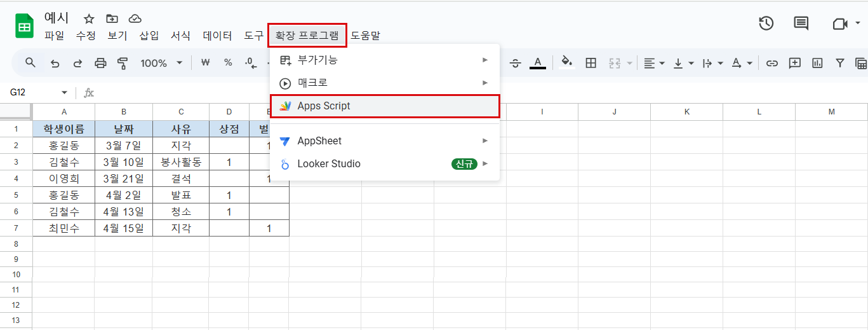Image resolution: width=868 pixels, height=330 pixels.
Task: Select the 상점 header cell
Action: pos(229,129)
